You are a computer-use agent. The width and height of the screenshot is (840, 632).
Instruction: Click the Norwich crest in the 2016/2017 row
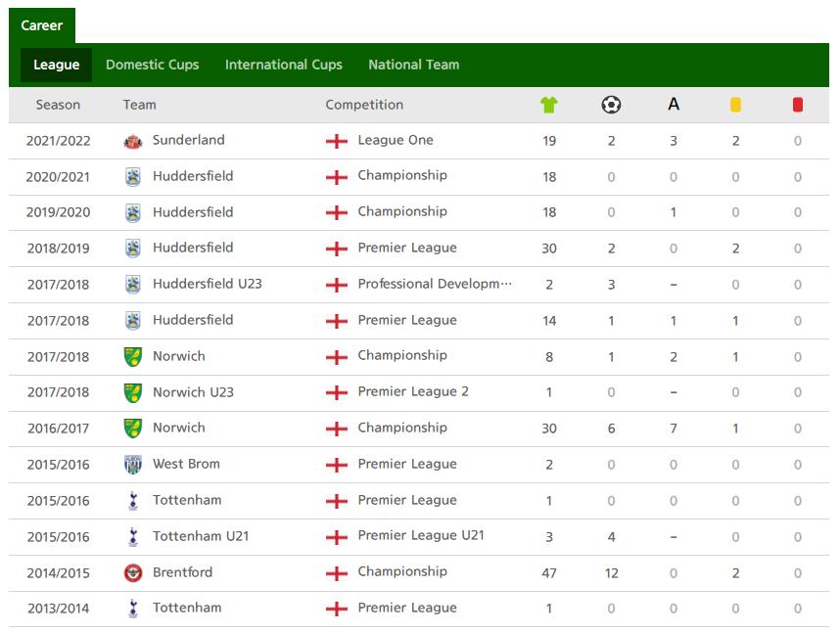tap(133, 429)
